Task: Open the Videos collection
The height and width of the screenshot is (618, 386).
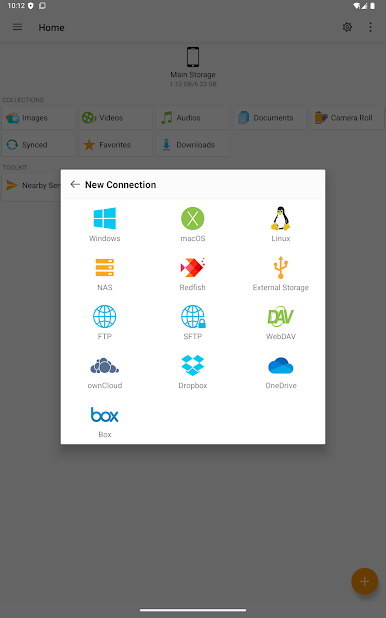Action: (116, 117)
